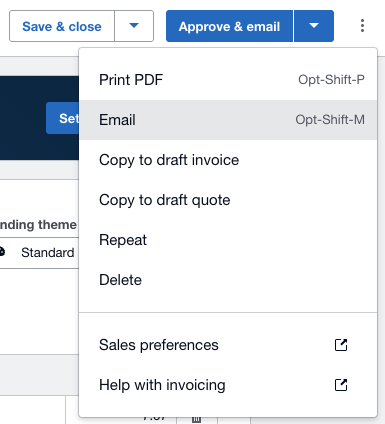Choose Print PDF from the menu
Screen dimensions: 385x424
228,80
